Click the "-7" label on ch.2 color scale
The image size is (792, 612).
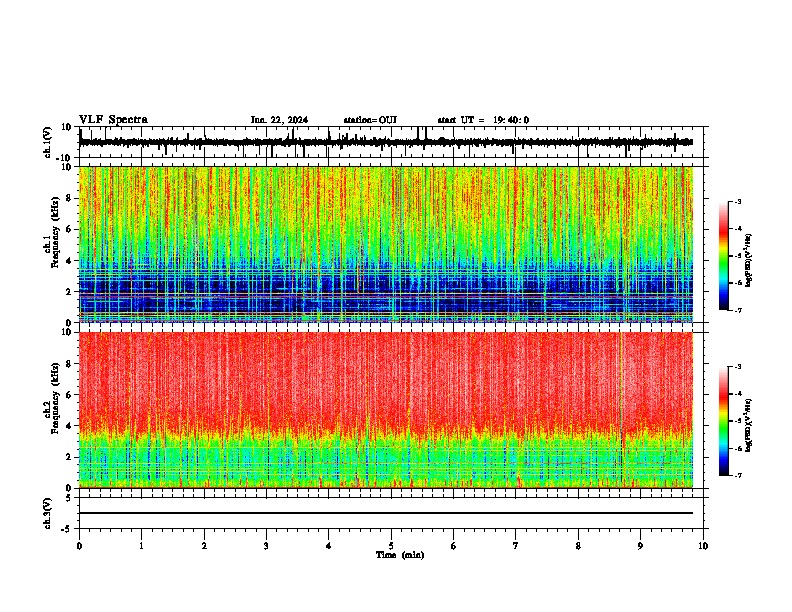[738, 475]
